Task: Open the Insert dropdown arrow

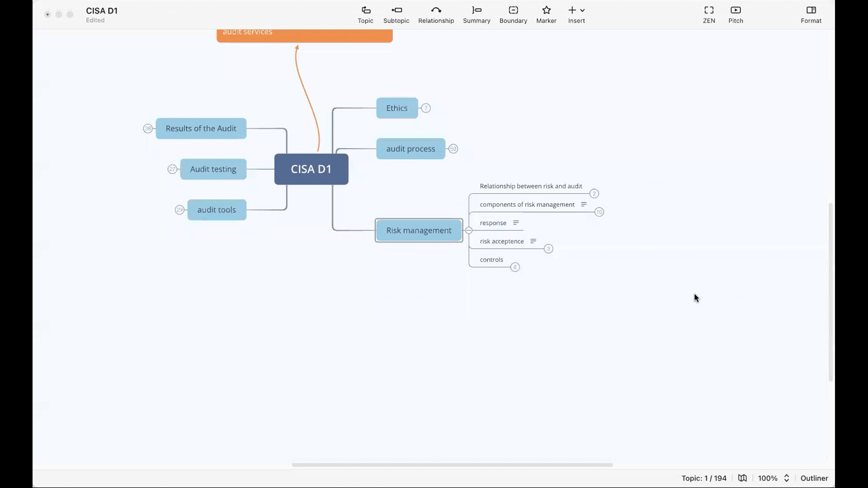Action: coord(582,10)
